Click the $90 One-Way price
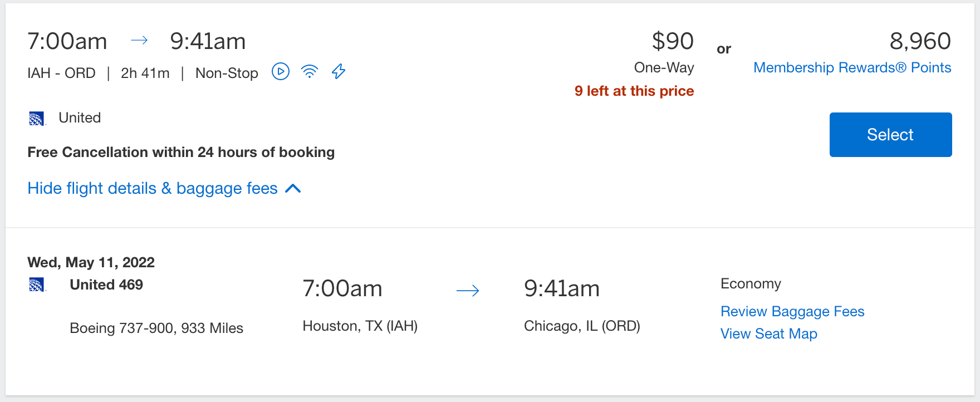This screenshot has width=980, height=402. click(x=673, y=41)
